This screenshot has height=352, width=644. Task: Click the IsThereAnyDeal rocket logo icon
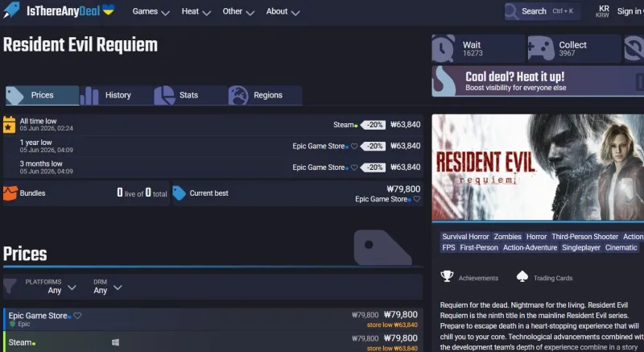(11, 10)
